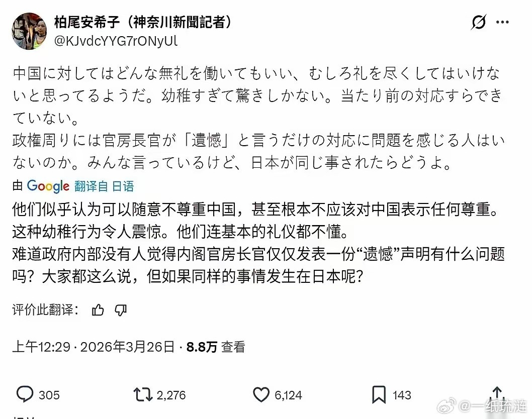This screenshot has height=419, width=532.
Task: Click the user's profile avatar
Action: click(29, 31)
